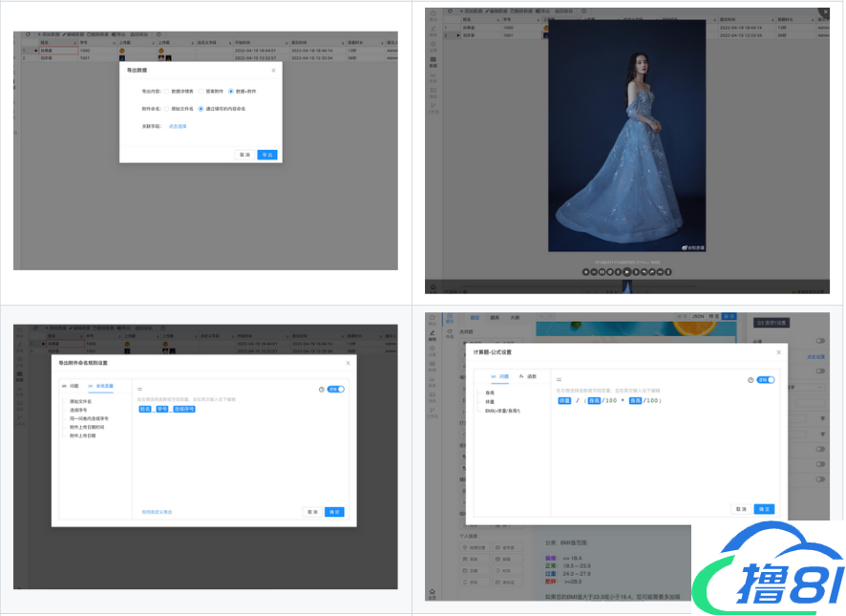Image resolution: width=846 pixels, height=616 pixels.
Task: Open the 函数 tab in formula dialog
Action: (526, 377)
